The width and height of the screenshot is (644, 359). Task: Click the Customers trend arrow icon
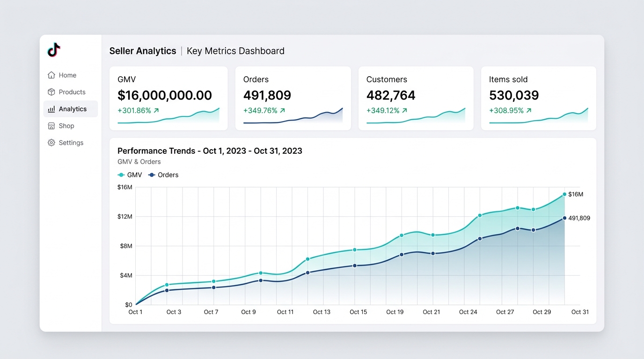pos(404,111)
